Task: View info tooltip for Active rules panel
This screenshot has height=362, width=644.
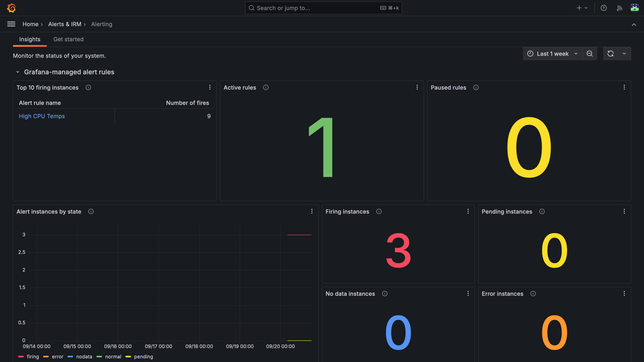Action: (x=266, y=87)
